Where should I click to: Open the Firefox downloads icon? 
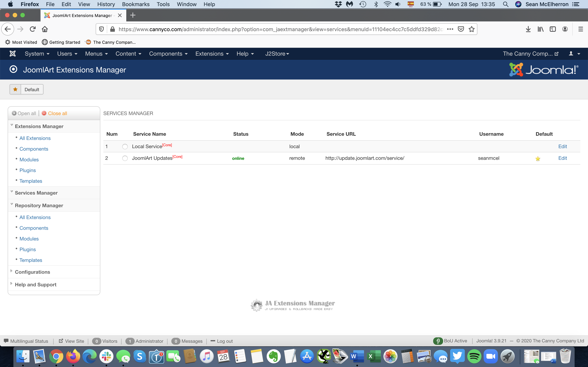[528, 29]
